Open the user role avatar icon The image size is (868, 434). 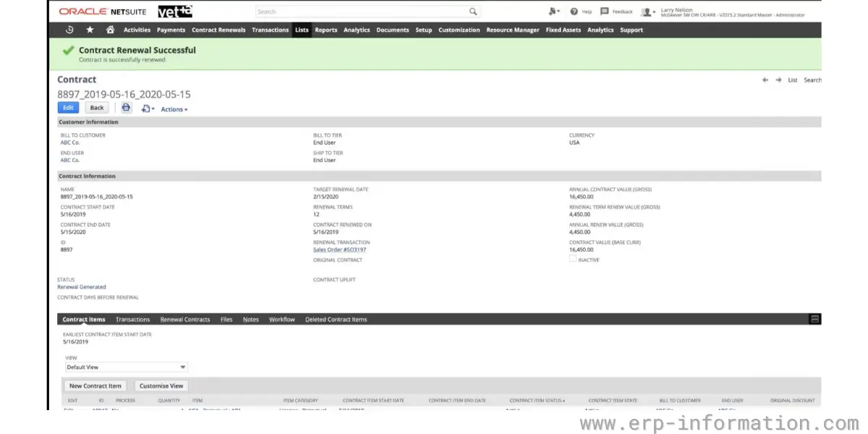[647, 12]
